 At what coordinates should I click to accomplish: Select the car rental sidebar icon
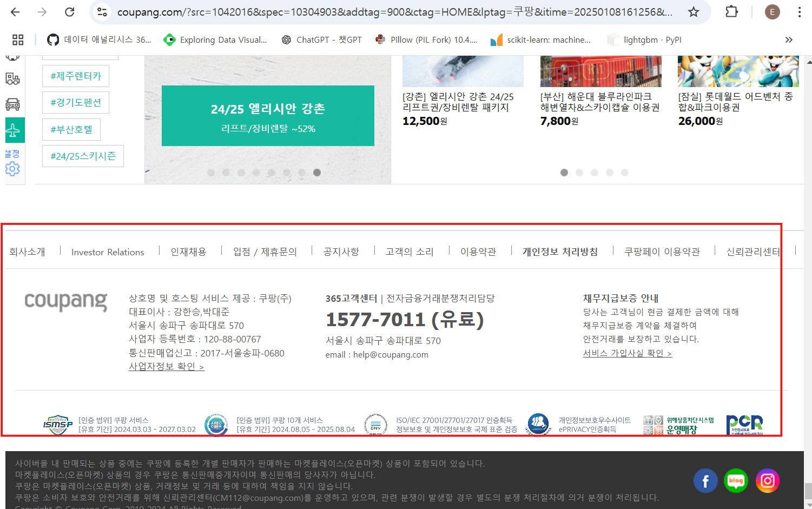(12, 104)
